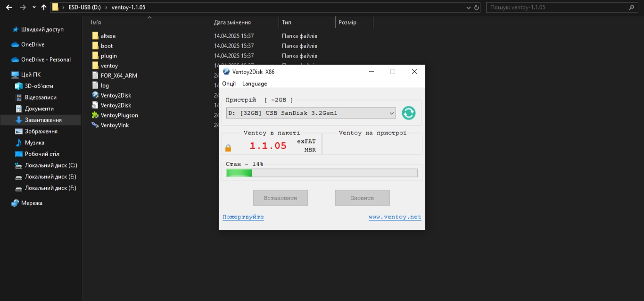Open Робочий стіл in the sidebar
The width and height of the screenshot is (644, 301).
coord(42,154)
